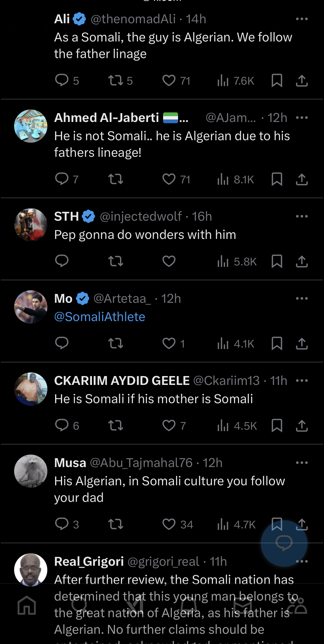Open the Communities tab in bottom bar

point(297,606)
